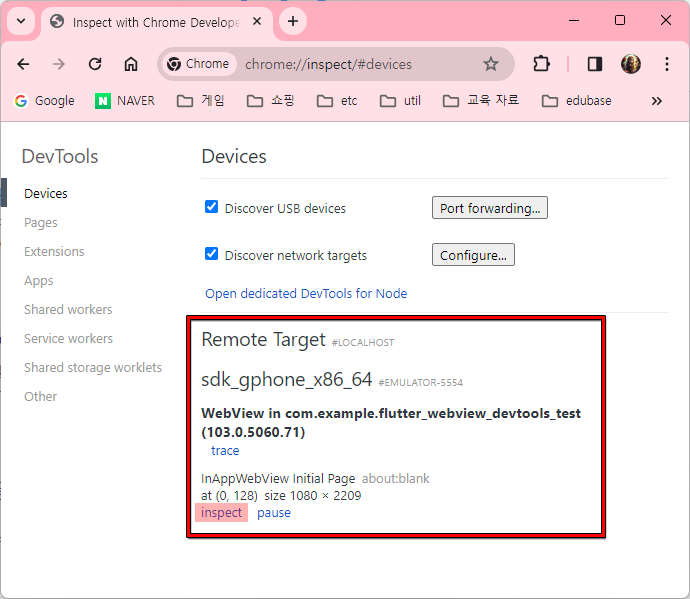Open the util bookmark folder
Screen dimensions: 690x599
tap(400, 101)
